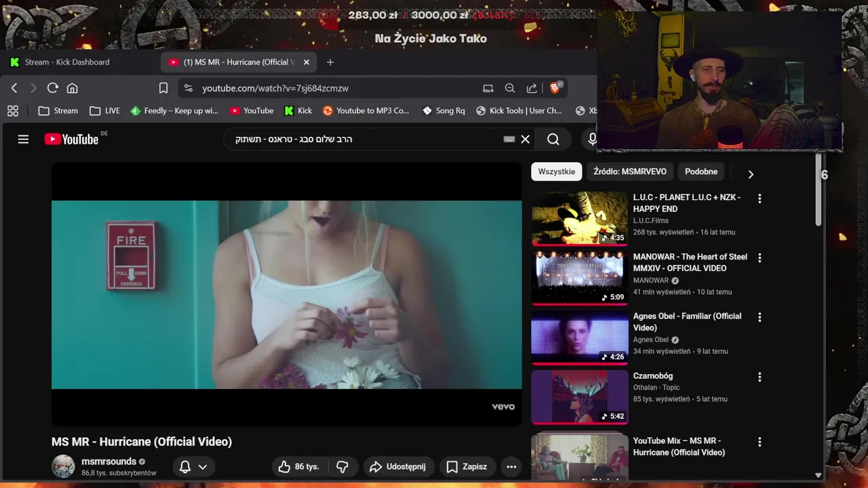Open options menu for L.U.C - PLANET video

(x=759, y=199)
